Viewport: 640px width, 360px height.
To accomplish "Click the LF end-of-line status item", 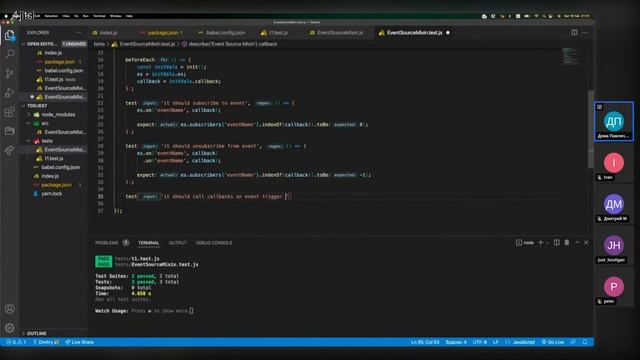I will [496, 342].
